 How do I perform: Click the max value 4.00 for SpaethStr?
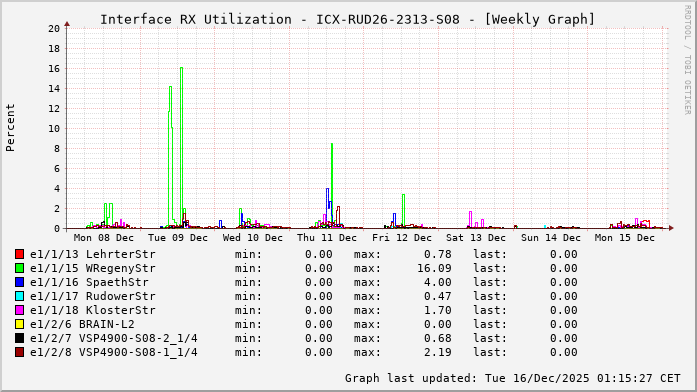click(x=438, y=282)
